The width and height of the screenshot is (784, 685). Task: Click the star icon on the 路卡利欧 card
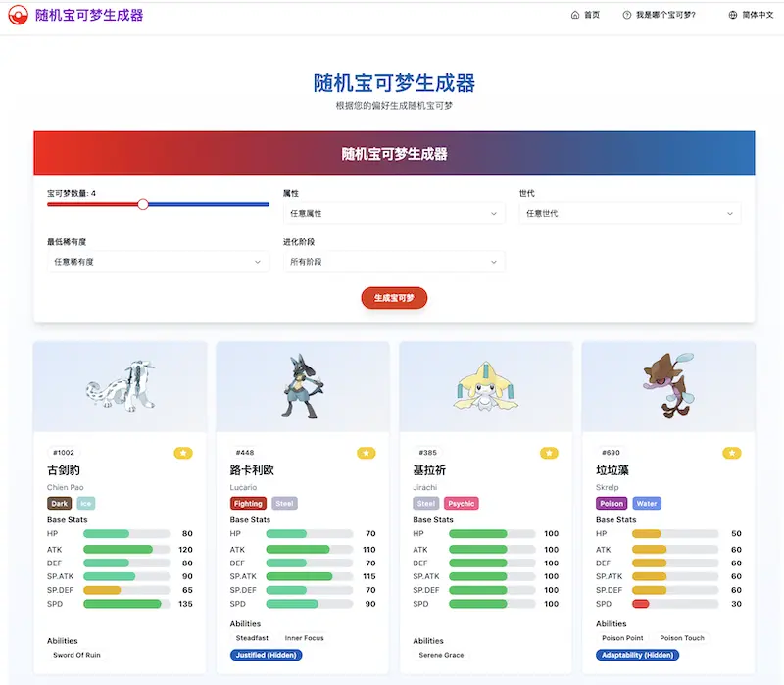(x=367, y=453)
